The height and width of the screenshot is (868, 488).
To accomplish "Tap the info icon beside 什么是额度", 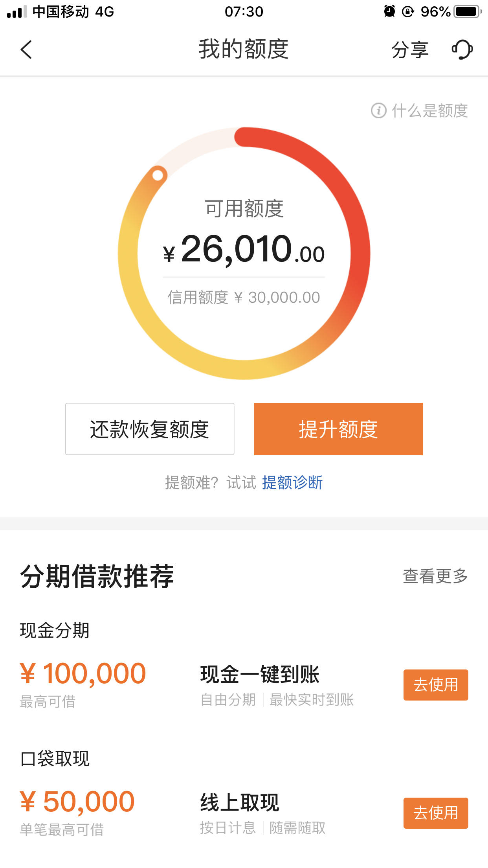I will [x=379, y=111].
